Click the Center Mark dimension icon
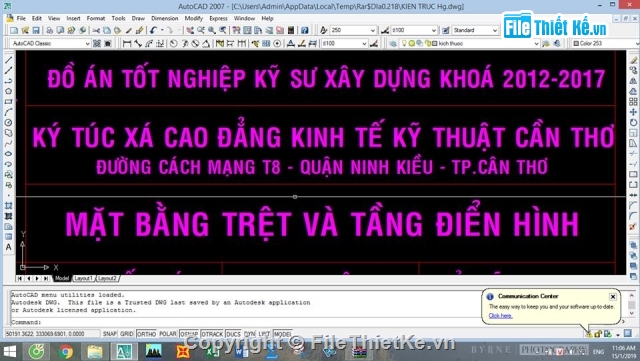This screenshot has width=640, height=361. tap(277, 43)
